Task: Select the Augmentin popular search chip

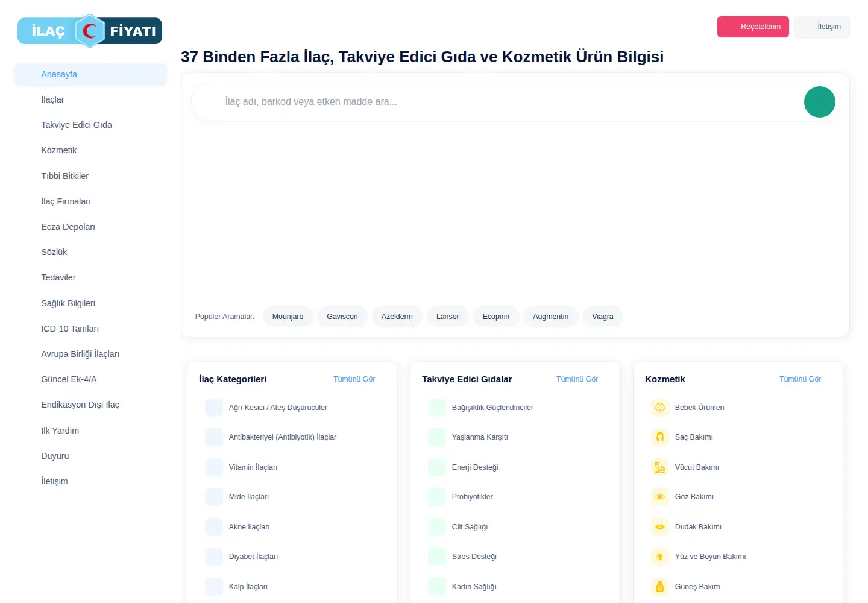Action: (x=551, y=317)
